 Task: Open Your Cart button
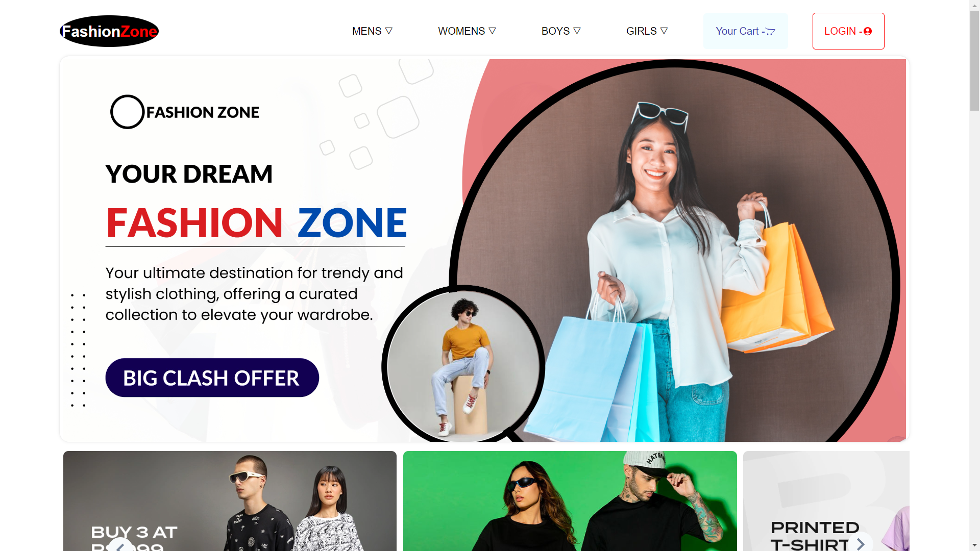coord(745,31)
